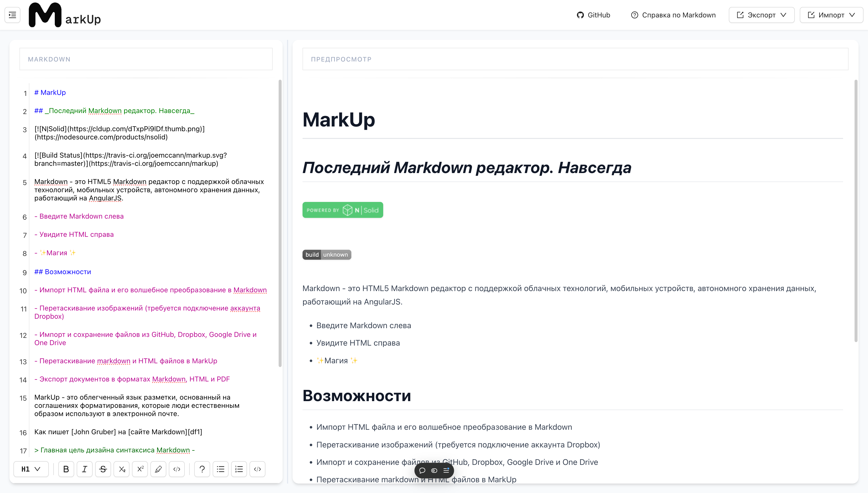Toggle the preview eye in the floating bar
The height and width of the screenshot is (493, 868).
tap(434, 470)
